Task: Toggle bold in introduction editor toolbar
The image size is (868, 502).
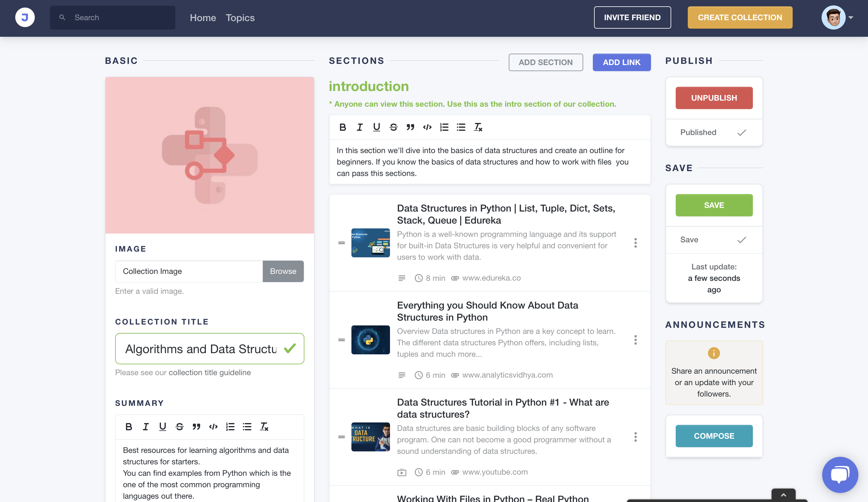Action: [x=342, y=127]
